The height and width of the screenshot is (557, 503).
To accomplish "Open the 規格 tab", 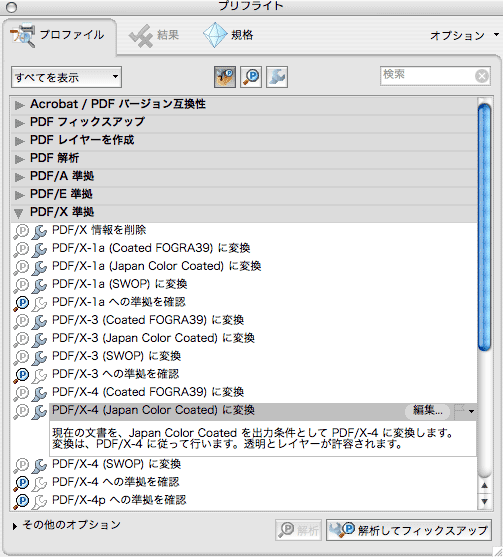I will click(x=228, y=36).
